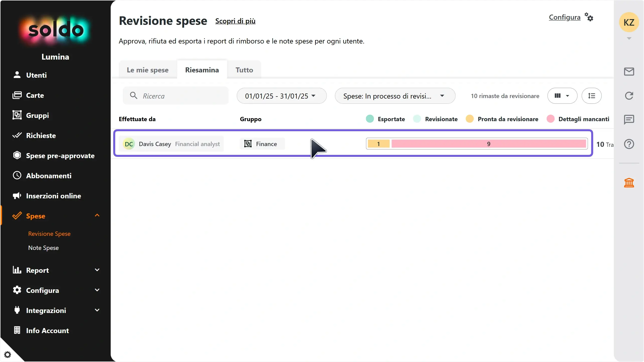
Task: Click the Finance group label
Action: pos(266,144)
